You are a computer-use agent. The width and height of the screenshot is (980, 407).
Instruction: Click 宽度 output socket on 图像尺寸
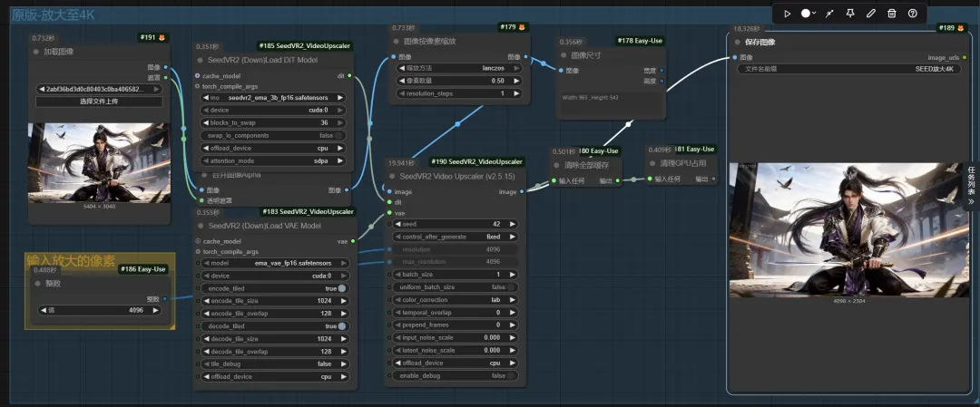(661, 71)
